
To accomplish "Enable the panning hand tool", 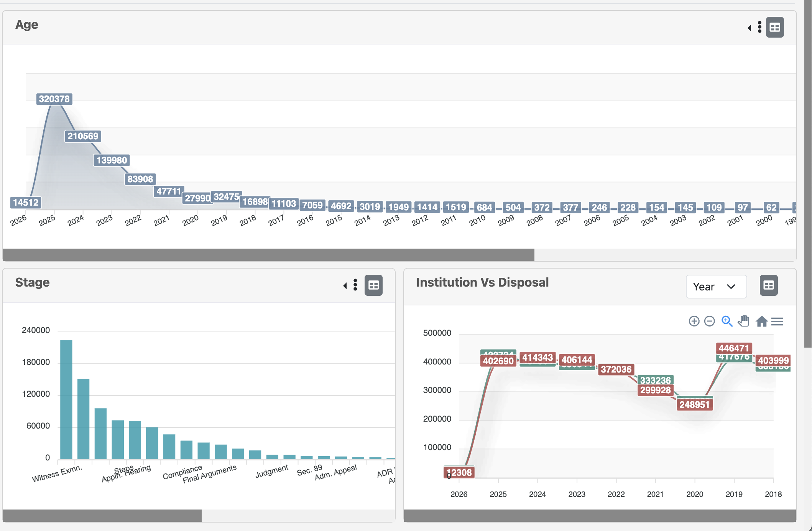I will [743, 321].
